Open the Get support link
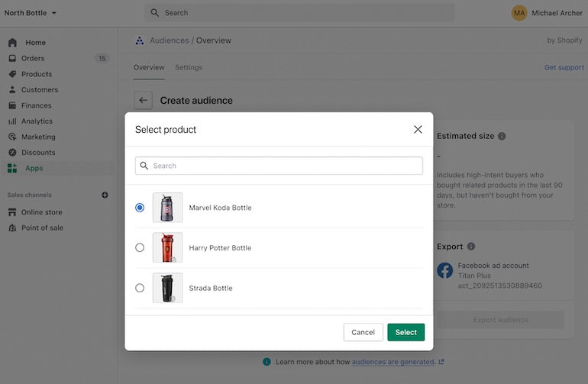This screenshot has height=384, width=588. (x=564, y=67)
